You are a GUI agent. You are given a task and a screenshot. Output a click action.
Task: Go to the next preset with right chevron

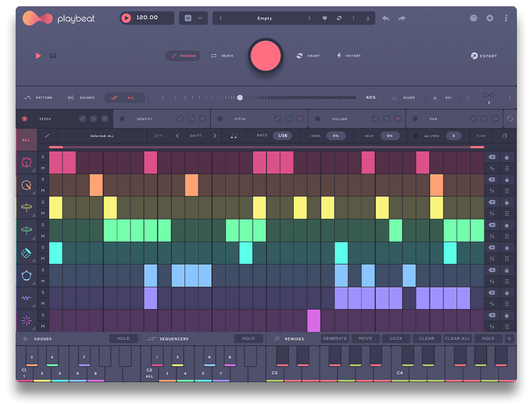(309, 18)
